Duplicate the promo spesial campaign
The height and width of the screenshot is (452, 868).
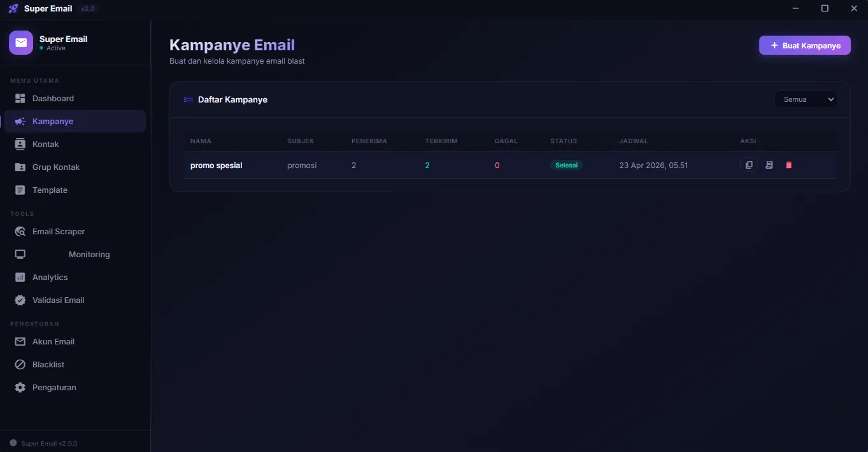[749, 165]
